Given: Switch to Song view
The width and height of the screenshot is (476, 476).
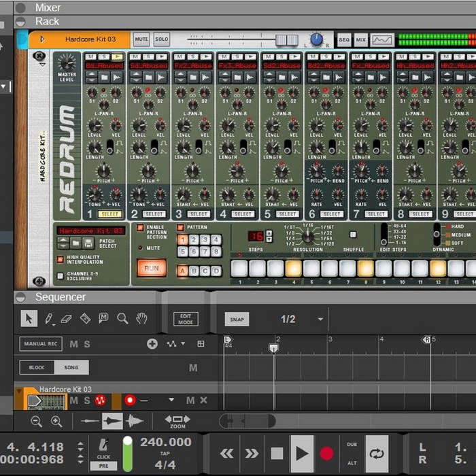Looking at the screenshot, I should click(x=71, y=367).
